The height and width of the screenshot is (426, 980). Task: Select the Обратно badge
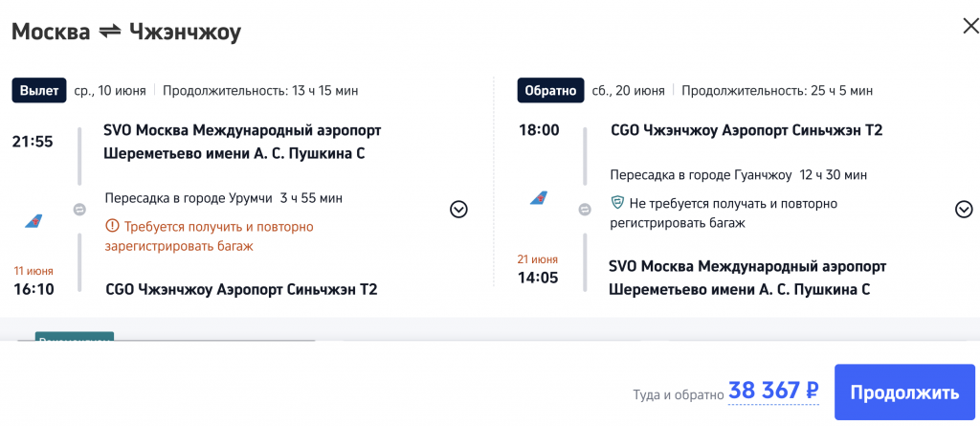tap(549, 91)
